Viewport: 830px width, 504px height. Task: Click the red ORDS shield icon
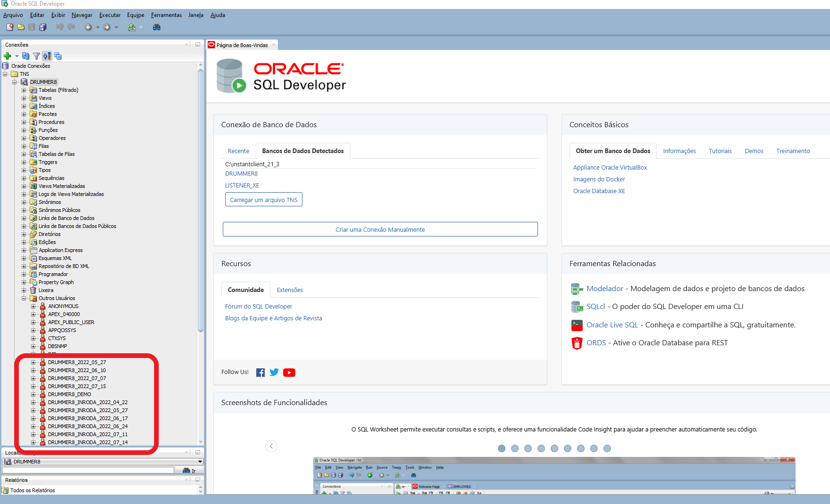click(577, 343)
